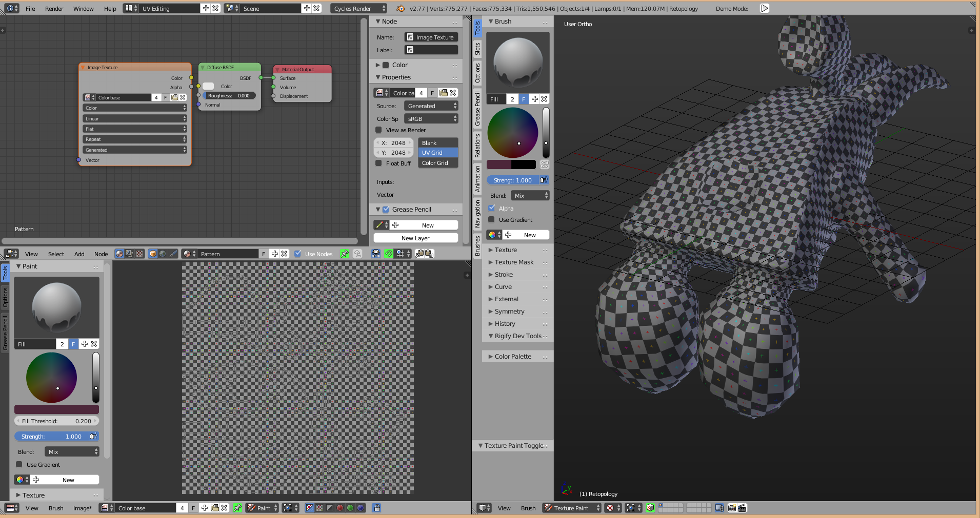Disable the Use Nodes checkbox
Screen dimensions: 980x518
298,254
